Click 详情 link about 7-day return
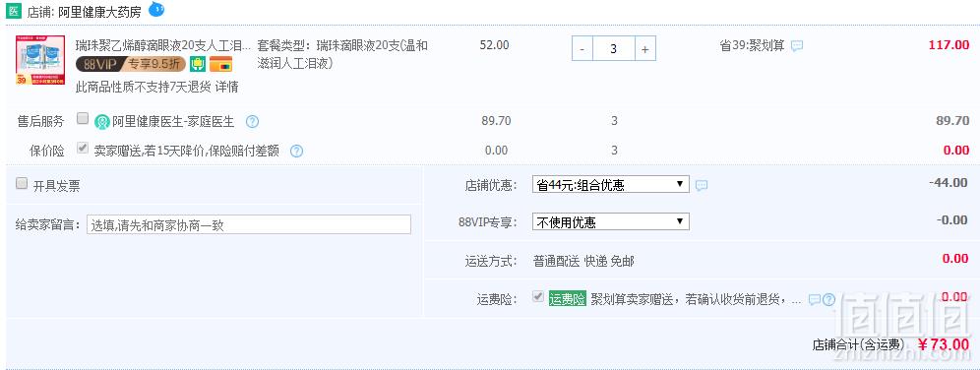Viewport: 980px width, 370px height. pos(227,87)
